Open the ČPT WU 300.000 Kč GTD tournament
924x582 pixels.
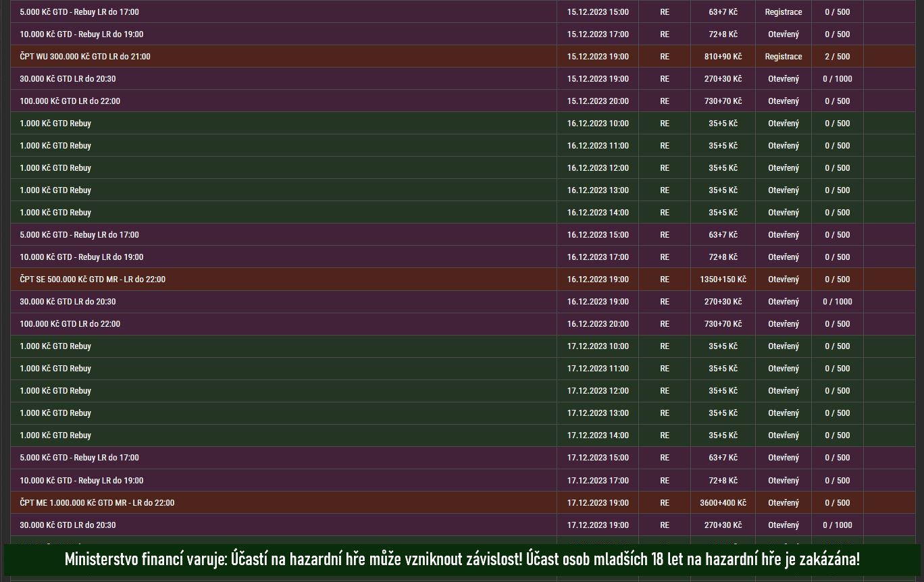coord(85,57)
